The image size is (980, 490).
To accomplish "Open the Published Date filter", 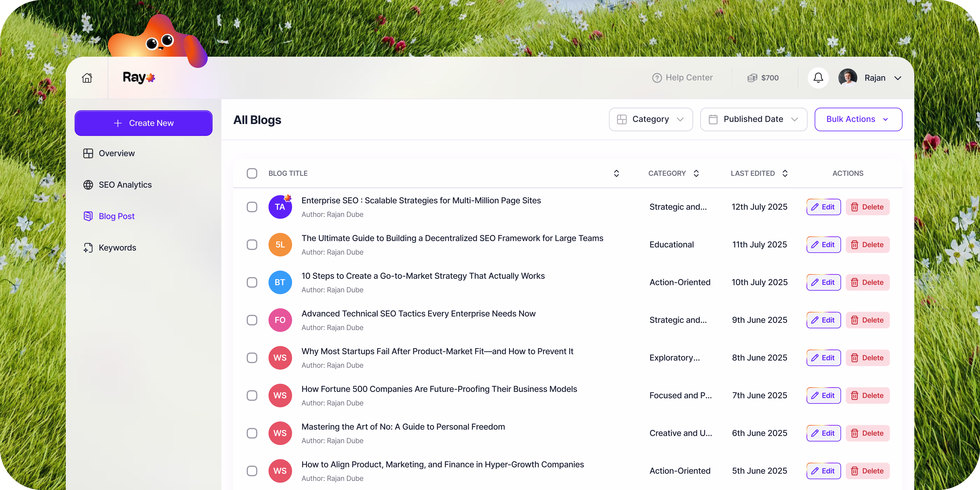I will coord(753,119).
